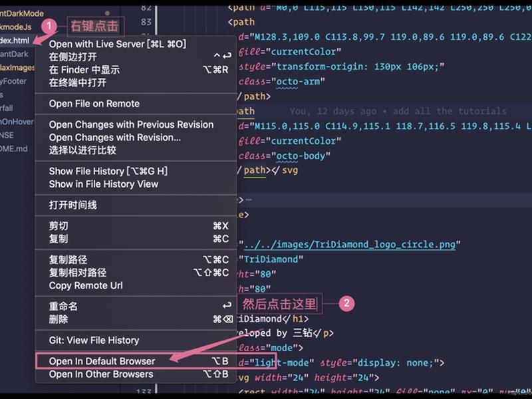
Task: Click 选择以进行比较 menu item
Action: tap(136, 150)
